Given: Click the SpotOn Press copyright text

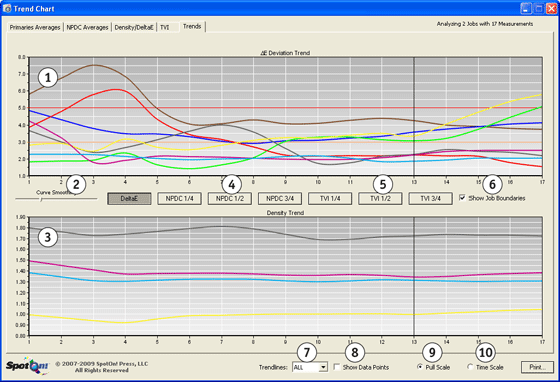Looking at the screenshot, I should [102, 367].
